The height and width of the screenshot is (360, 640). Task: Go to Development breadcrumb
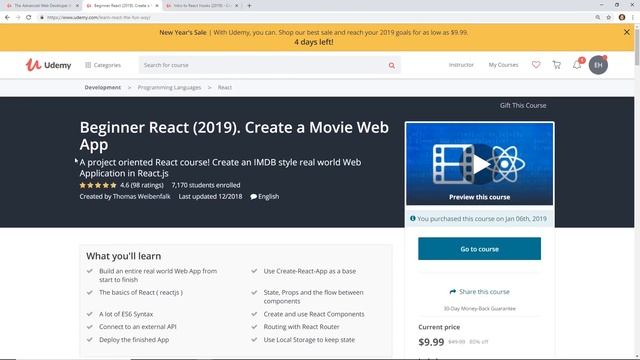point(103,87)
